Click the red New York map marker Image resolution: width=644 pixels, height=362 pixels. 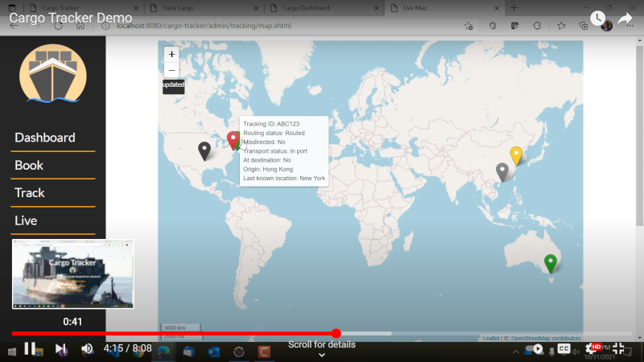pos(233,140)
